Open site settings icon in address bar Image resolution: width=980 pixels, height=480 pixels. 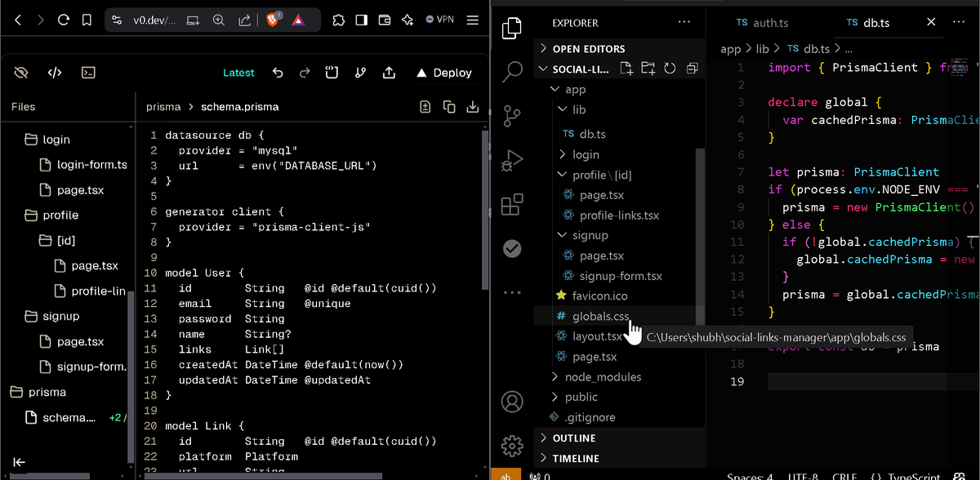(117, 20)
